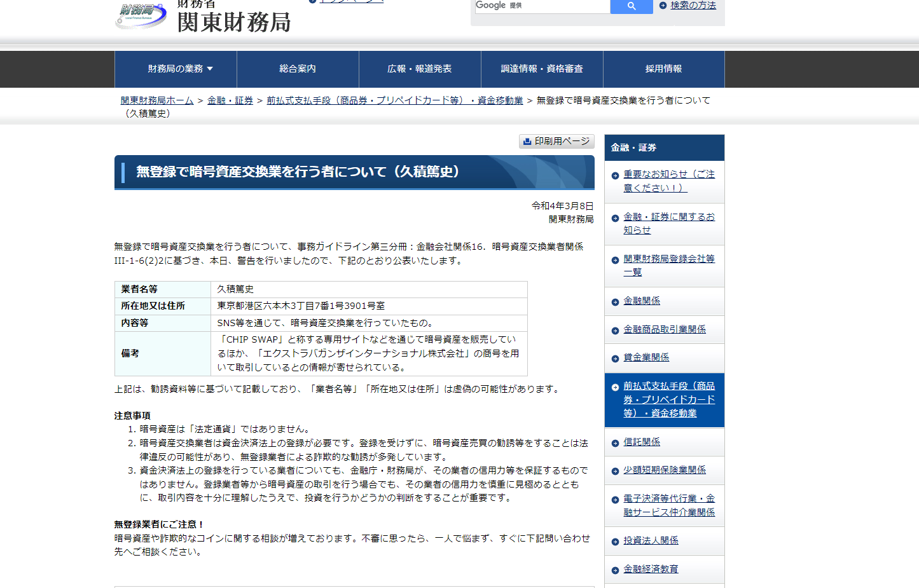Click bullet icon next to 貸金業関係
This screenshot has height=588, width=919.
point(615,359)
